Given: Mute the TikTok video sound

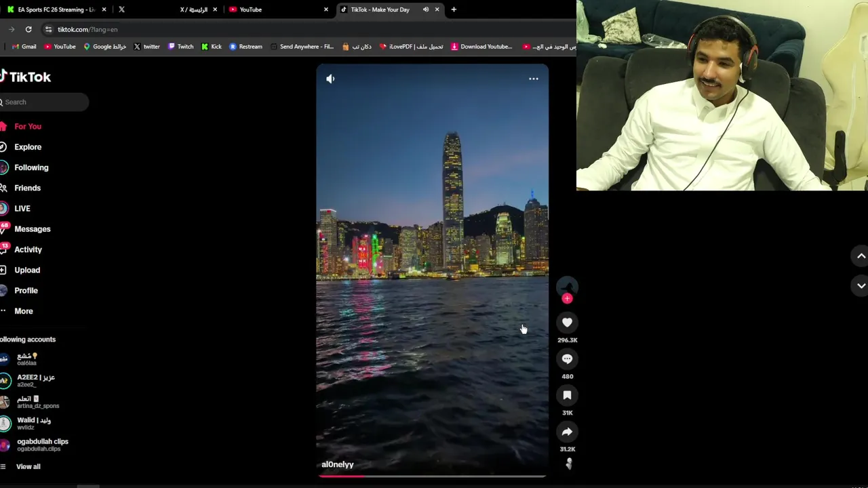Looking at the screenshot, I should [330, 79].
